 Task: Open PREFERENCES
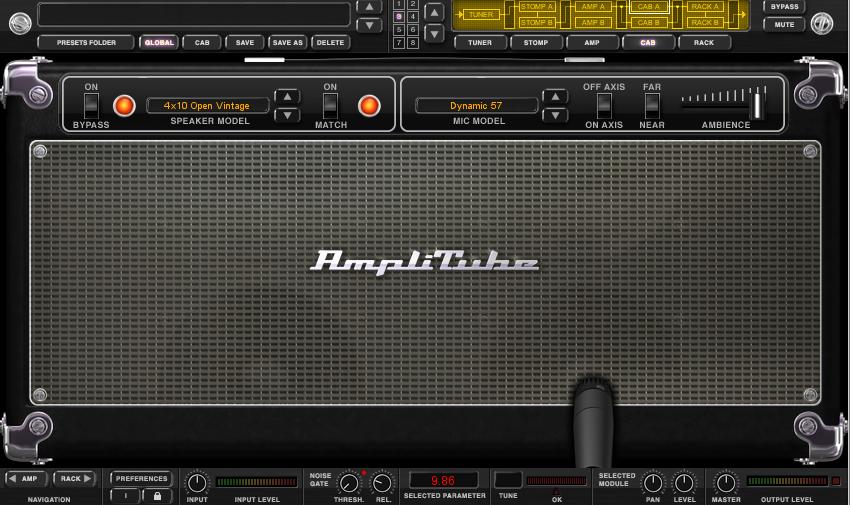[x=141, y=479]
